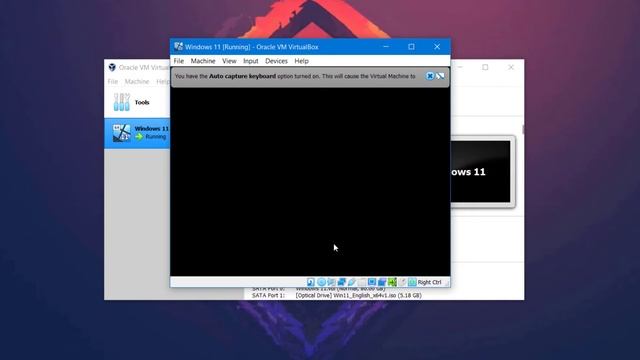Click the black VM display area

click(x=310, y=182)
